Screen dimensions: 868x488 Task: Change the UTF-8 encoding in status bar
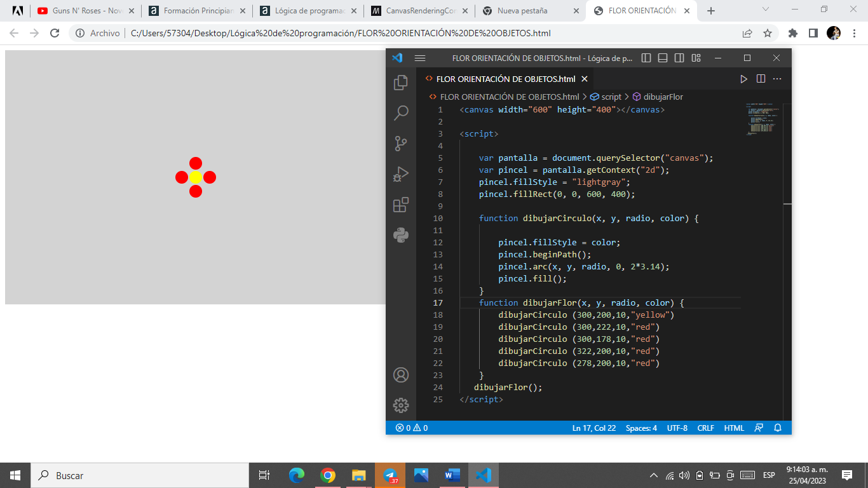pyautogui.click(x=677, y=428)
